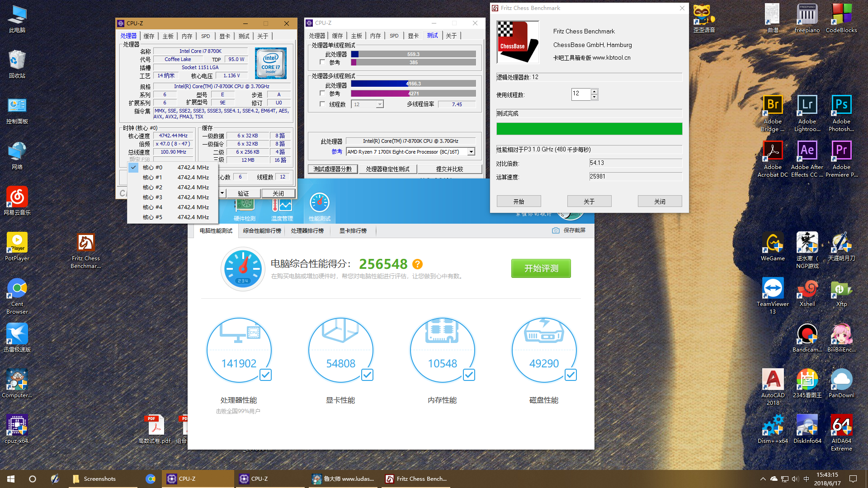Open the Screenshots folder taskbar item
The height and width of the screenshot is (488, 868).
coord(103,479)
